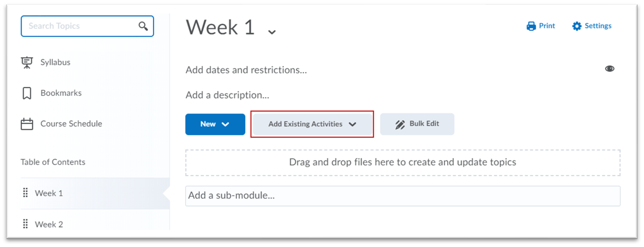This screenshot has width=644, height=247.
Task: Open the Add Existing Activities dropdown
Action: [312, 124]
